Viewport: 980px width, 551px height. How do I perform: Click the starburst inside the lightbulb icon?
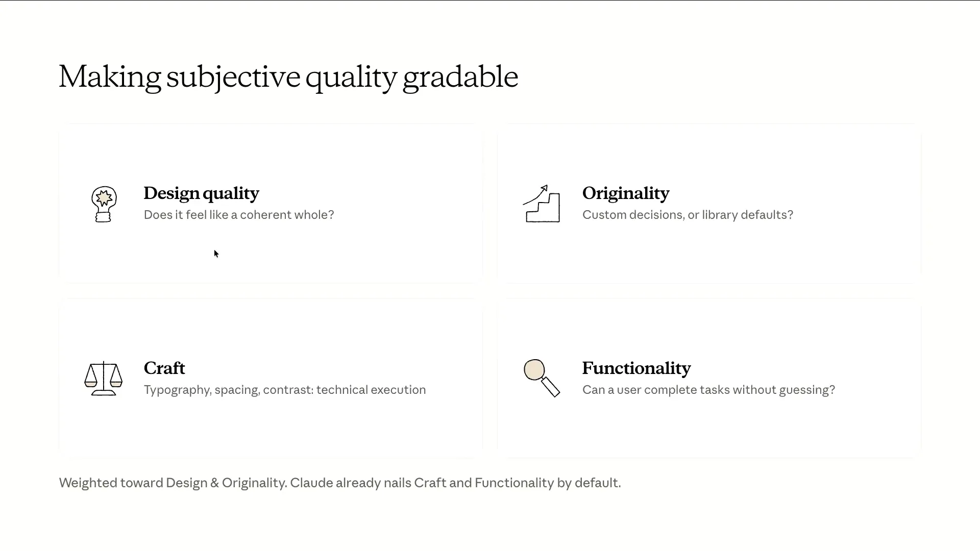104,197
